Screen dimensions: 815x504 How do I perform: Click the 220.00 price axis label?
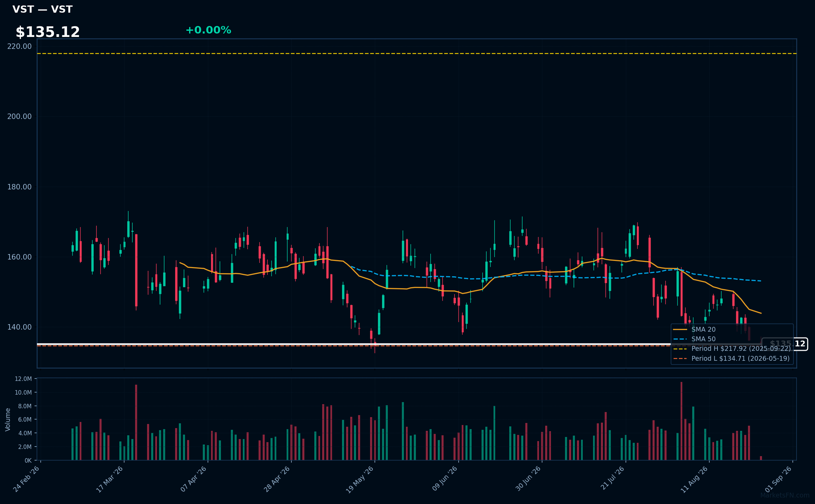click(x=19, y=46)
